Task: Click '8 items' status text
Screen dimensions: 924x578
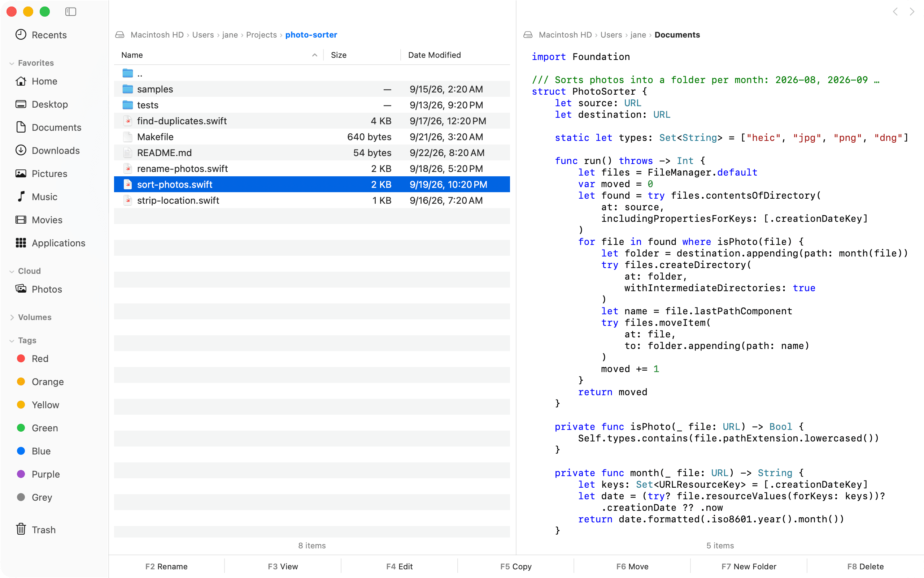Action: pos(312,545)
